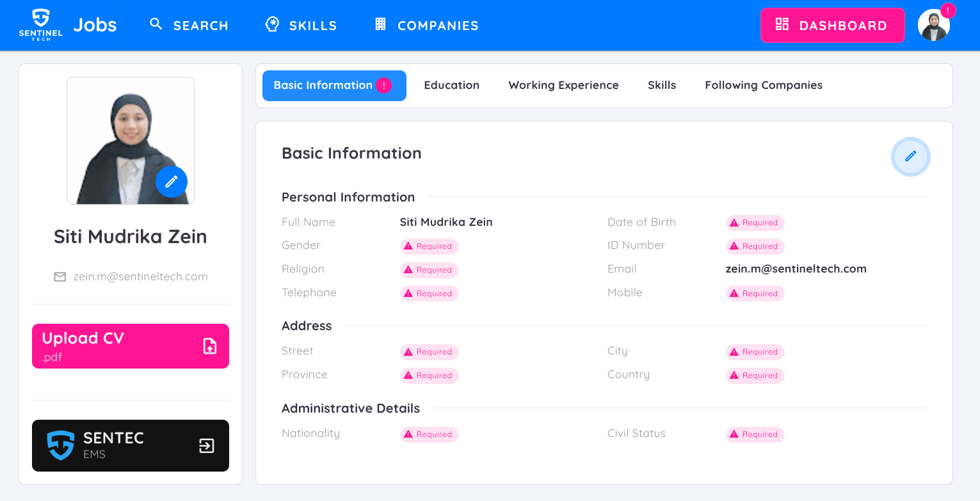Click the Sentinel Tech shield logo
Viewport: 980px width, 501px height.
40,24
